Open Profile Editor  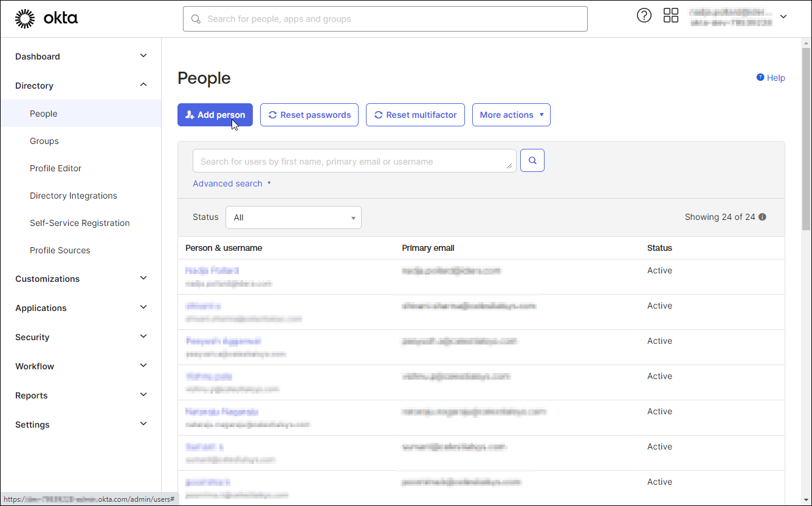(x=81, y=168)
